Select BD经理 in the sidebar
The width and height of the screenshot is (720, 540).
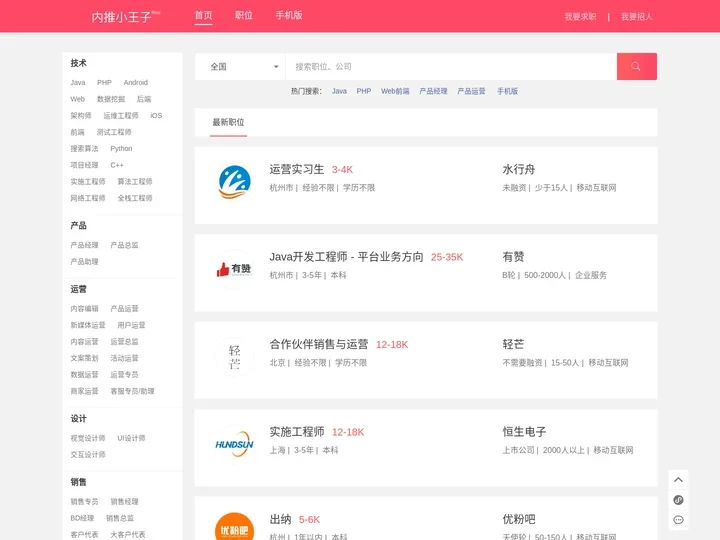point(82,518)
